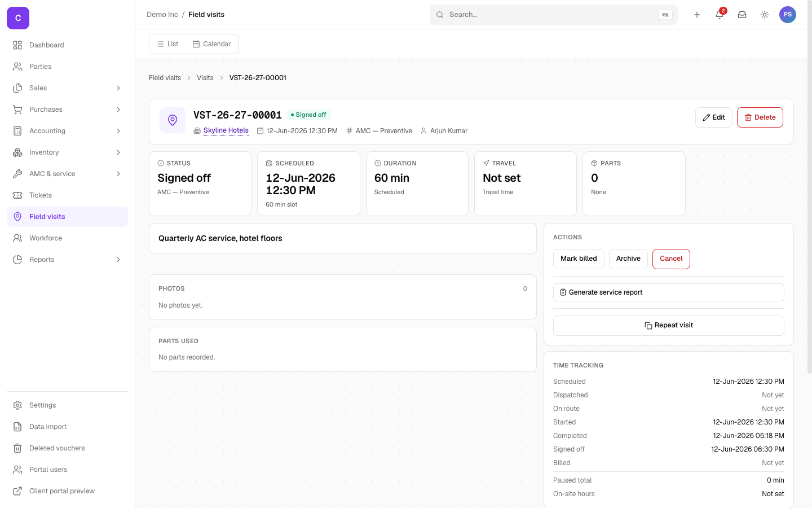The height and width of the screenshot is (508, 812).
Task: Click Generate service report
Action: pos(669,292)
